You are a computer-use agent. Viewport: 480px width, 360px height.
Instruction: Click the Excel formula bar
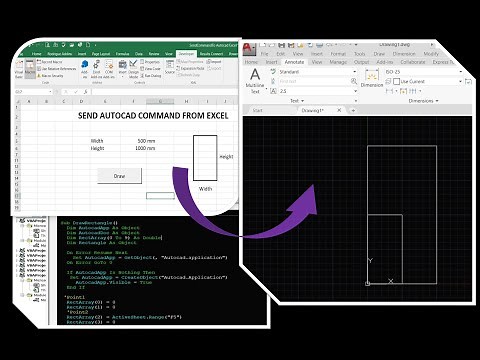(x=164, y=92)
